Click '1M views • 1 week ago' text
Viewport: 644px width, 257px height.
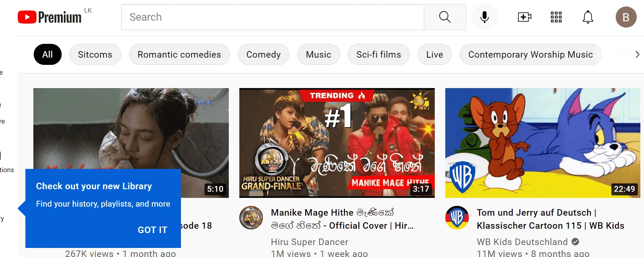click(319, 253)
